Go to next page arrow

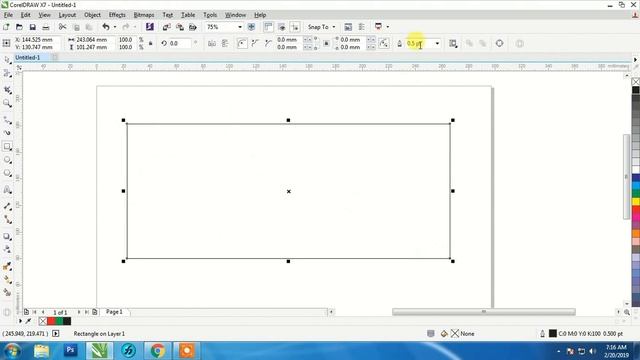[79, 312]
